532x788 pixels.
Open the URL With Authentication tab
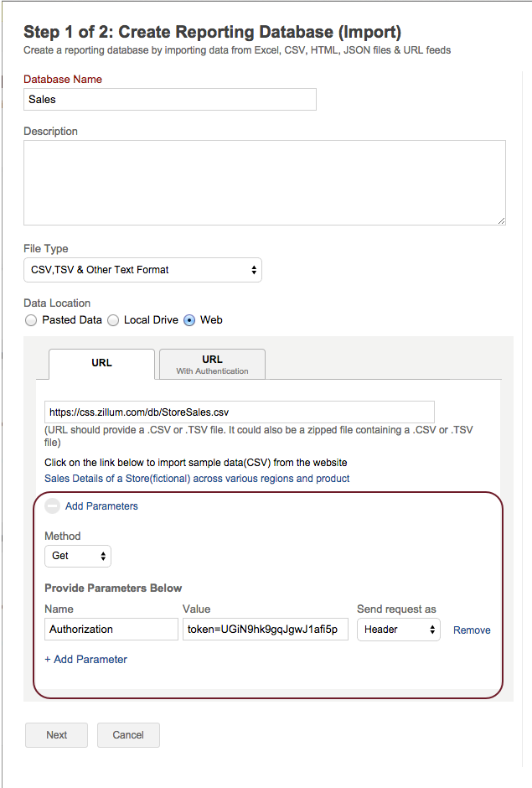pos(212,364)
